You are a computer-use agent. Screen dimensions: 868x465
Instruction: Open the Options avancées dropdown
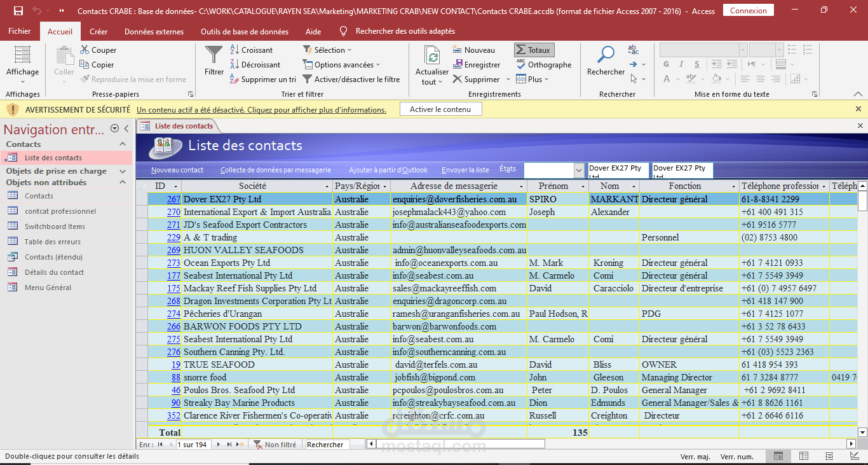341,64
